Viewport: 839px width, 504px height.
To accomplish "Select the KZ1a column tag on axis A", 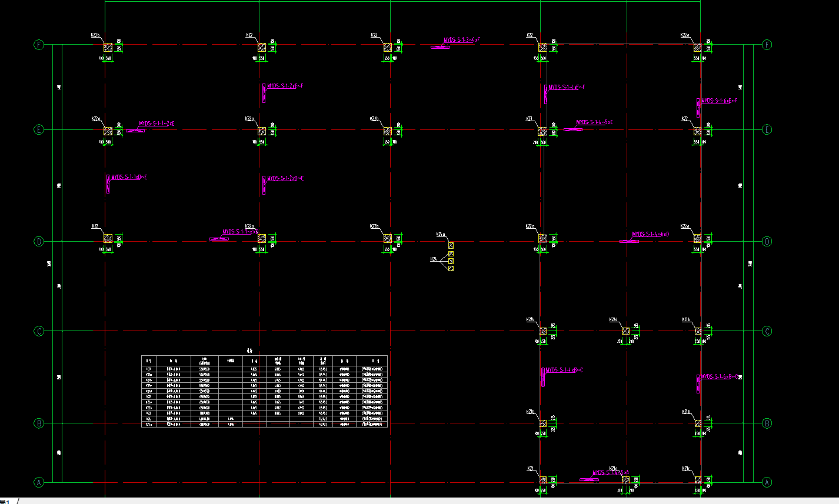I will [614, 469].
